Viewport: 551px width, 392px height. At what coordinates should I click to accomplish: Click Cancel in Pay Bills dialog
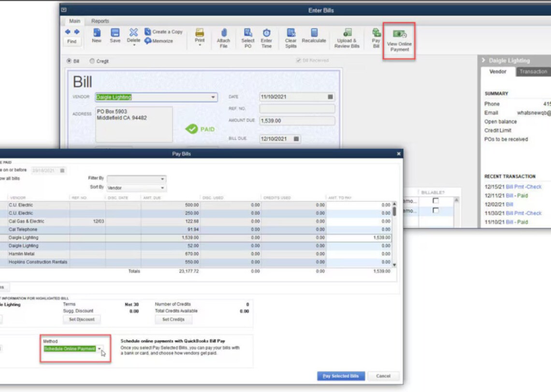pyautogui.click(x=383, y=376)
